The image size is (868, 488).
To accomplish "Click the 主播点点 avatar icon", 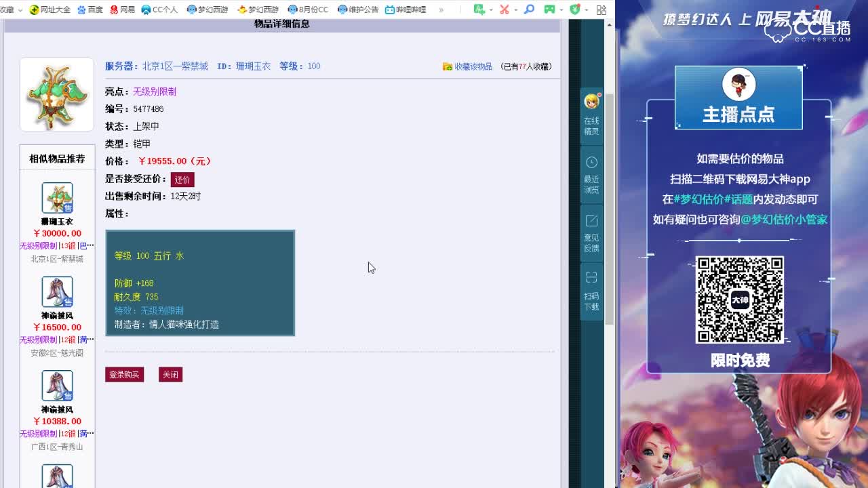I will tap(738, 85).
